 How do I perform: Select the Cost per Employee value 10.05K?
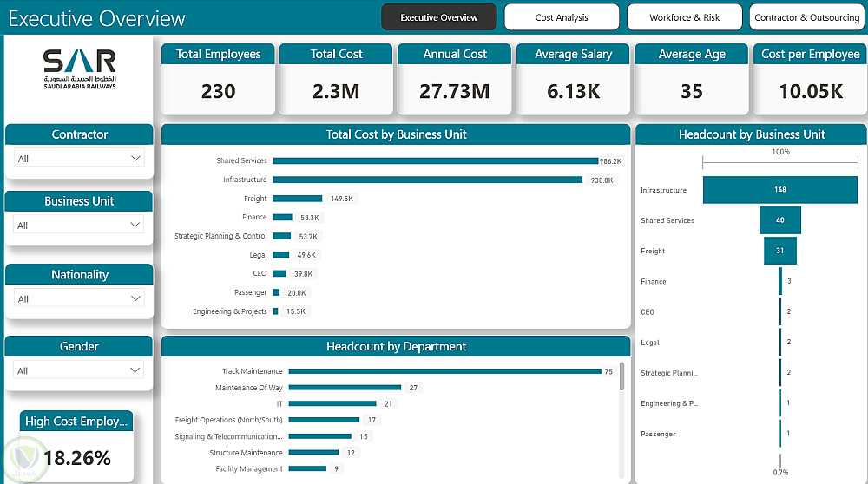click(811, 91)
